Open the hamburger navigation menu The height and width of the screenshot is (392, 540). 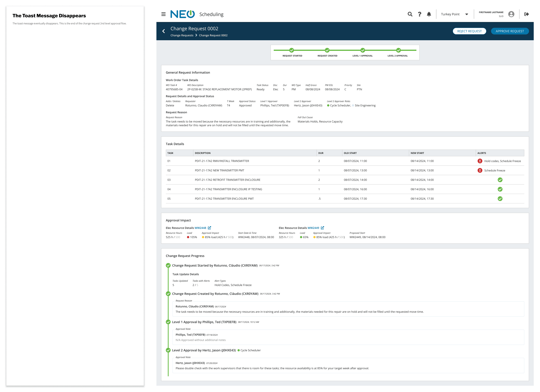click(163, 14)
